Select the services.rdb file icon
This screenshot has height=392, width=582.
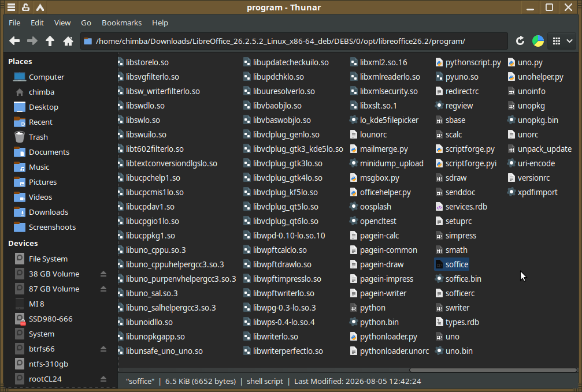pos(439,207)
